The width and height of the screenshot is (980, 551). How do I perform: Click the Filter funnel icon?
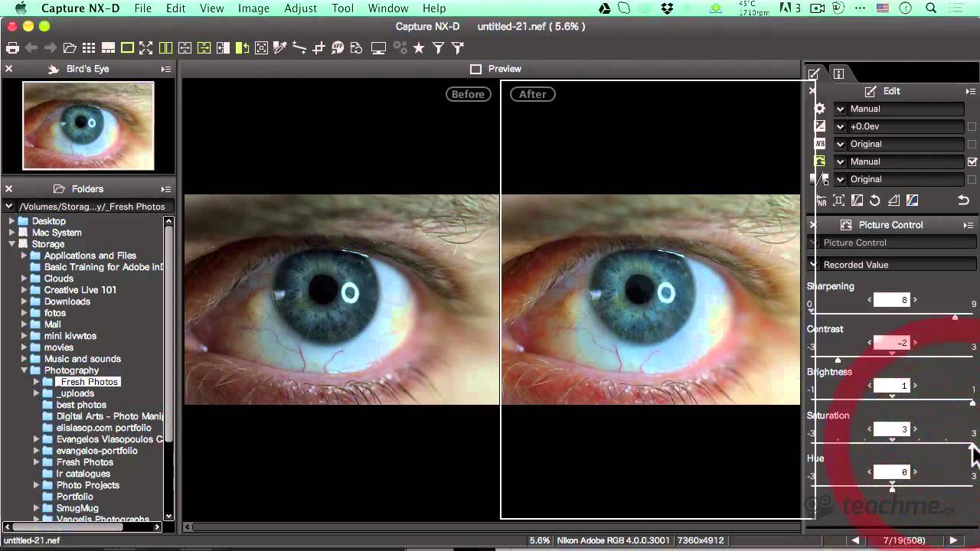pyautogui.click(x=438, y=47)
